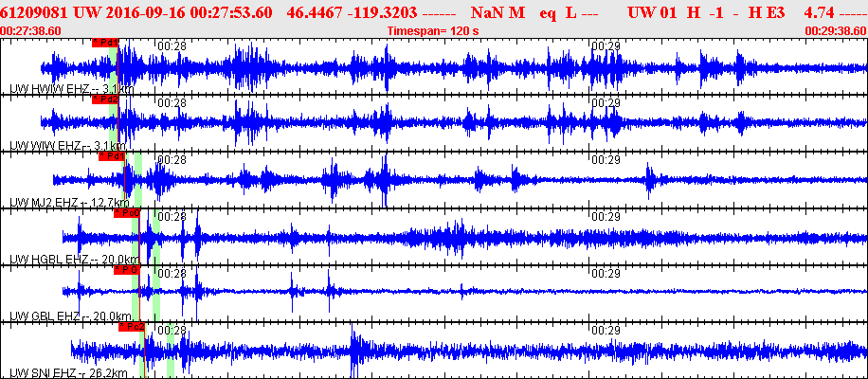
Task: Click the later green window on MJ2 trace
Action: point(138,180)
